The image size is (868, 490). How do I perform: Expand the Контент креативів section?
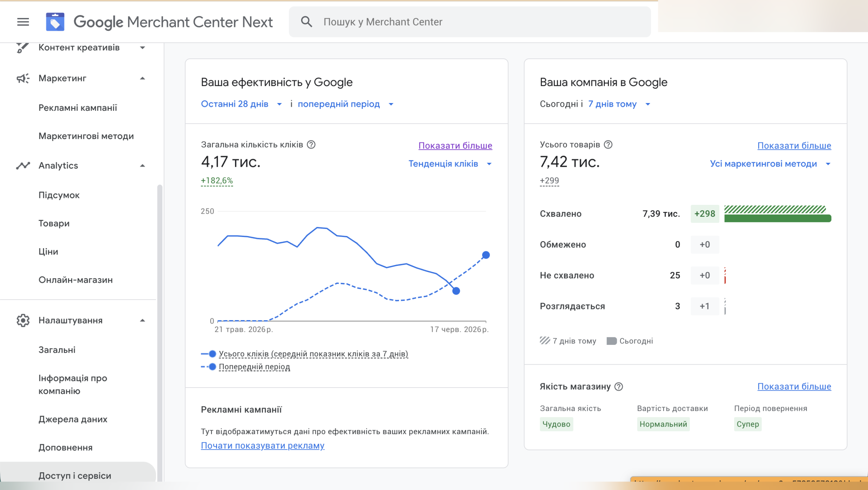click(x=143, y=47)
